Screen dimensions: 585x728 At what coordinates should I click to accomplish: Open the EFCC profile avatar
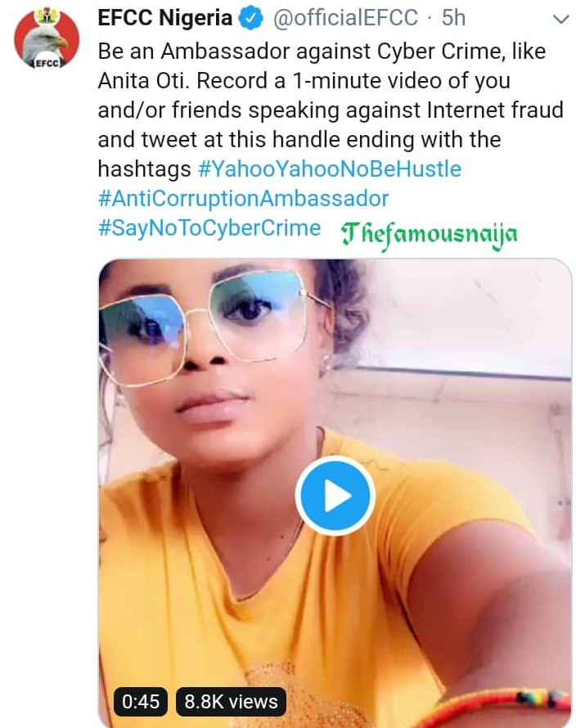(47, 42)
